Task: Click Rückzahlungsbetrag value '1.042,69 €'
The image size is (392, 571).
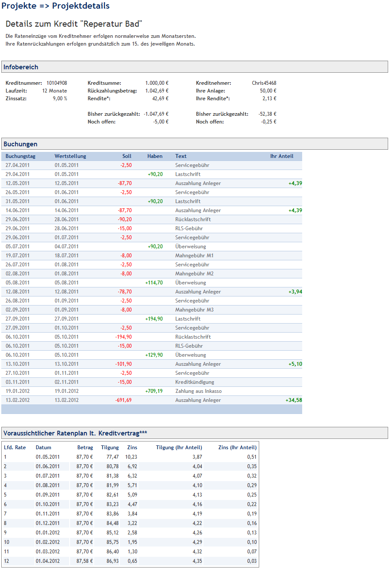Action: click(157, 91)
